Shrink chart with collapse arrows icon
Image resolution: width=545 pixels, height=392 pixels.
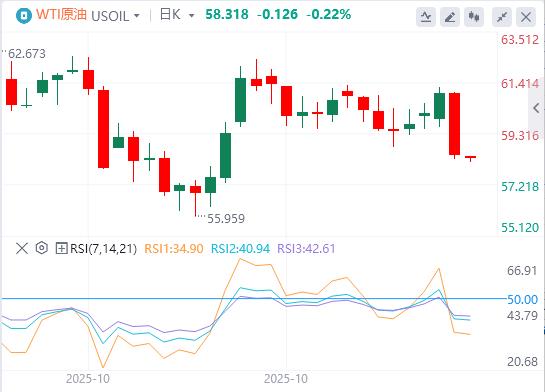point(502,16)
